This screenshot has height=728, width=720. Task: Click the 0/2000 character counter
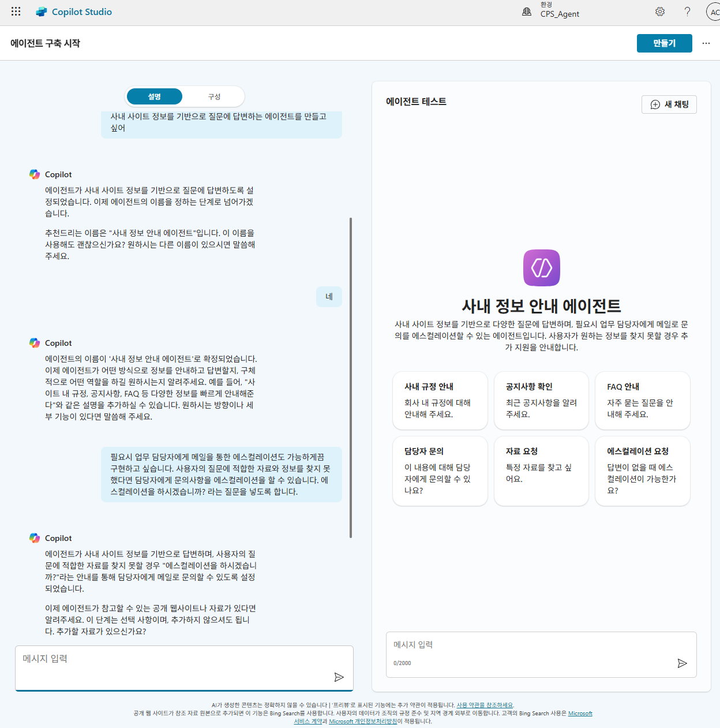click(x=402, y=663)
